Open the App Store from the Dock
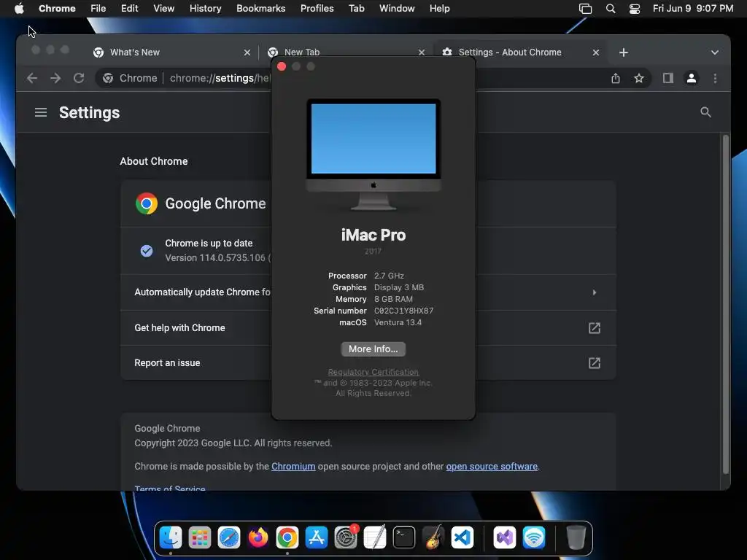Viewport: 747px width, 560px height. coord(317,538)
